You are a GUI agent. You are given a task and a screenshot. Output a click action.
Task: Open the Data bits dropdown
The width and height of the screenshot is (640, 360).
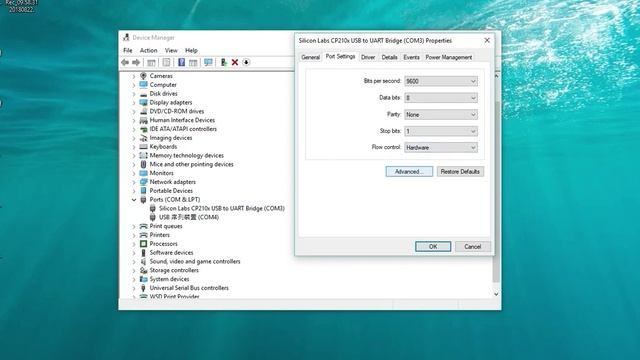441,98
